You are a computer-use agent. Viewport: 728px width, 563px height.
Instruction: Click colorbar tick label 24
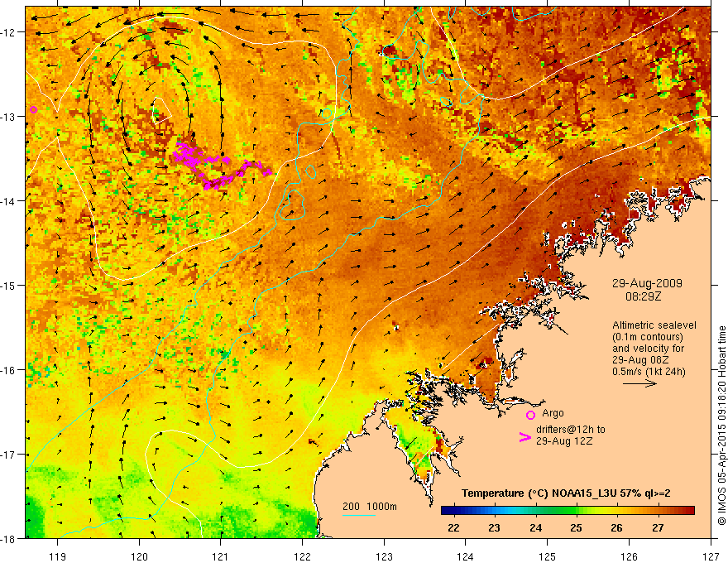[x=535, y=527]
